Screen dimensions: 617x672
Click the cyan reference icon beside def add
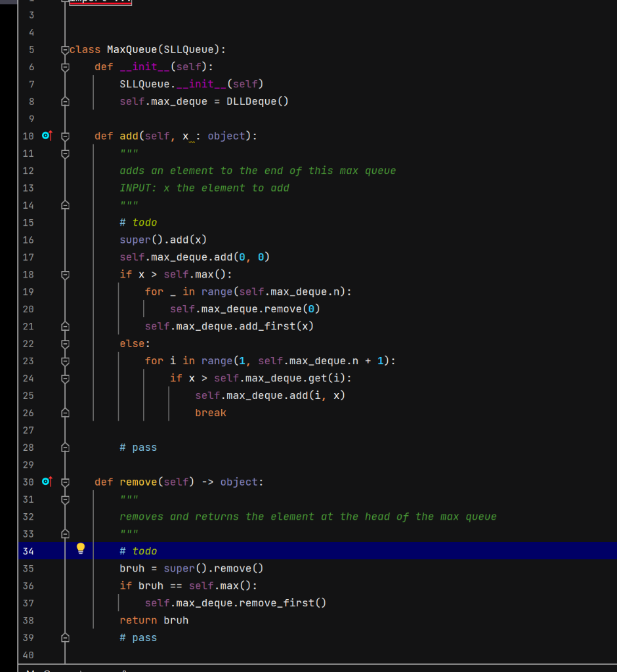click(46, 135)
